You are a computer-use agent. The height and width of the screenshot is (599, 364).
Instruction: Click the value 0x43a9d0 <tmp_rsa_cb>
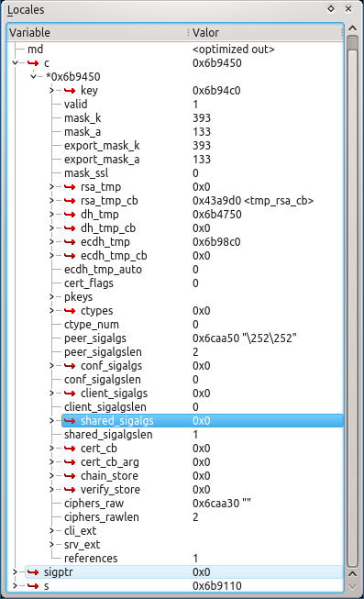(x=253, y=201)
